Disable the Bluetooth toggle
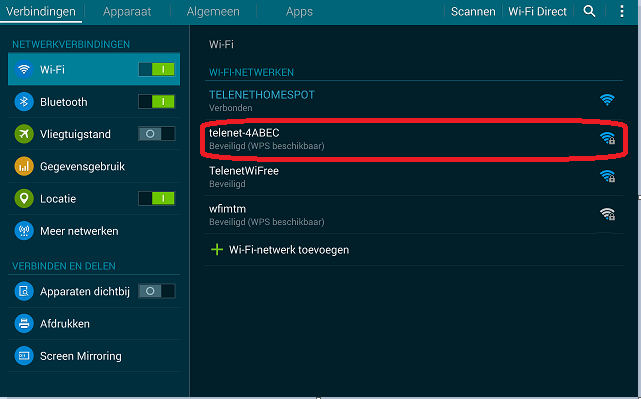 [157, 101]
